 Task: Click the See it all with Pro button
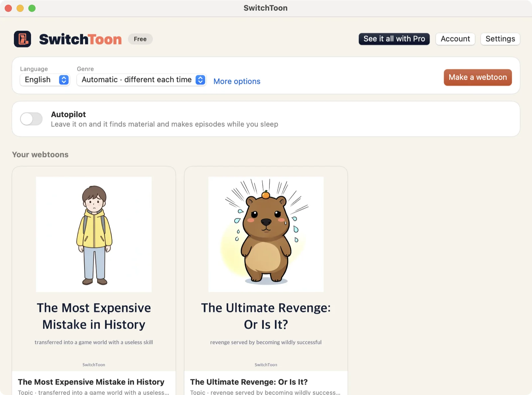click(x=394, y=39)
